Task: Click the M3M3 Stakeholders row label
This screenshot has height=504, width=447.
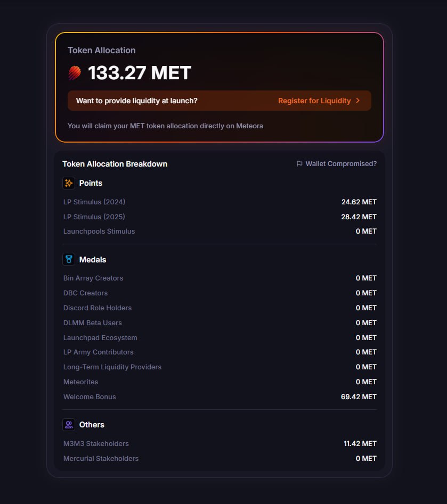Action: [96, 444]
